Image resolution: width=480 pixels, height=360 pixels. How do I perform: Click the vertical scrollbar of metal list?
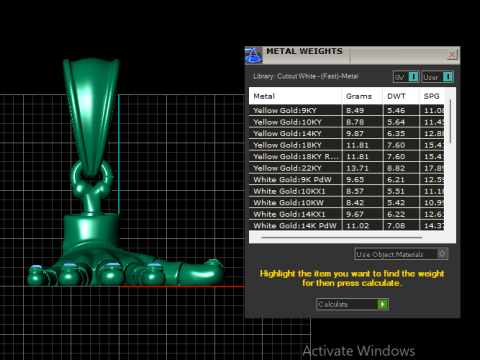(450, 121)
